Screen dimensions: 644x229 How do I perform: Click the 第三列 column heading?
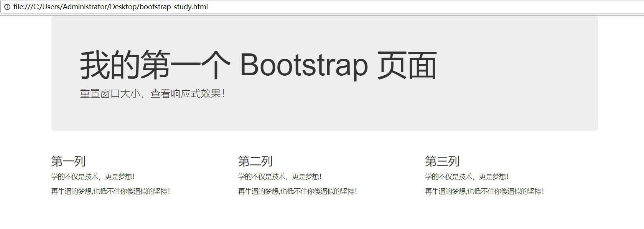click(442, 161)
